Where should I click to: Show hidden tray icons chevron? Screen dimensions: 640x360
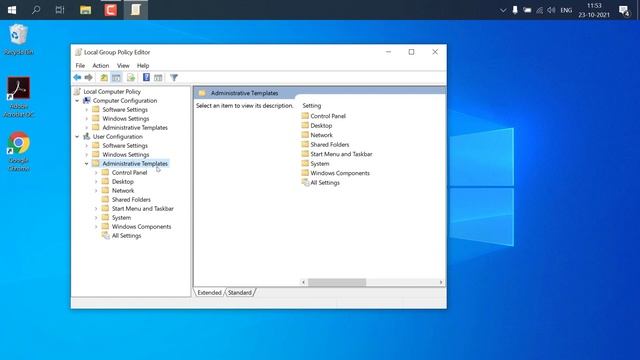coord(503,10)
